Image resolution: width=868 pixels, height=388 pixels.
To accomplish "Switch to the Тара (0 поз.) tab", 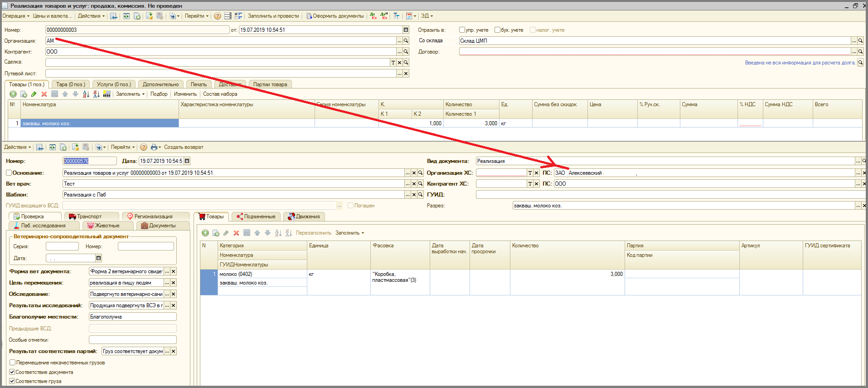I will click(71, 84).
